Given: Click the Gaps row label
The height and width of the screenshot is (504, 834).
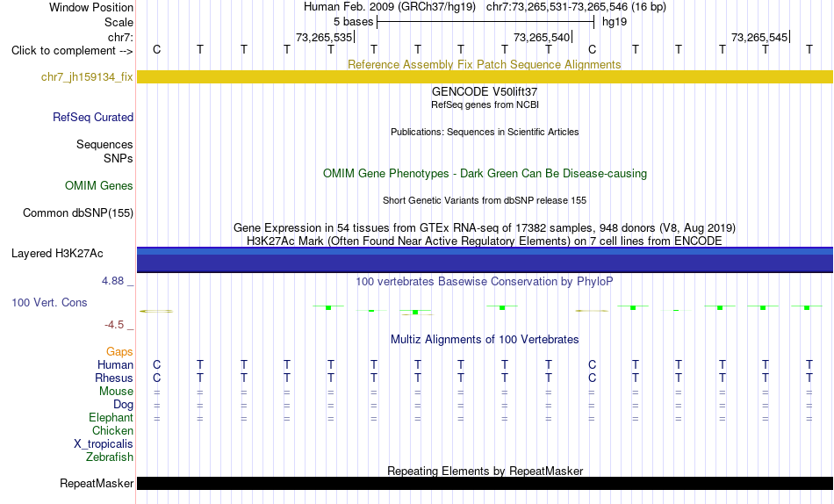Looking at the screenshot, I should coord(119,352).
